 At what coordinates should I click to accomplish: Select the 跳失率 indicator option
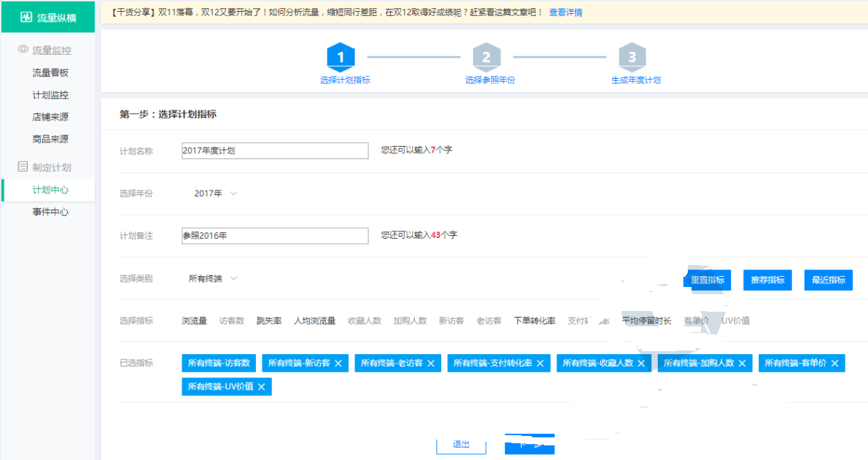268,321
